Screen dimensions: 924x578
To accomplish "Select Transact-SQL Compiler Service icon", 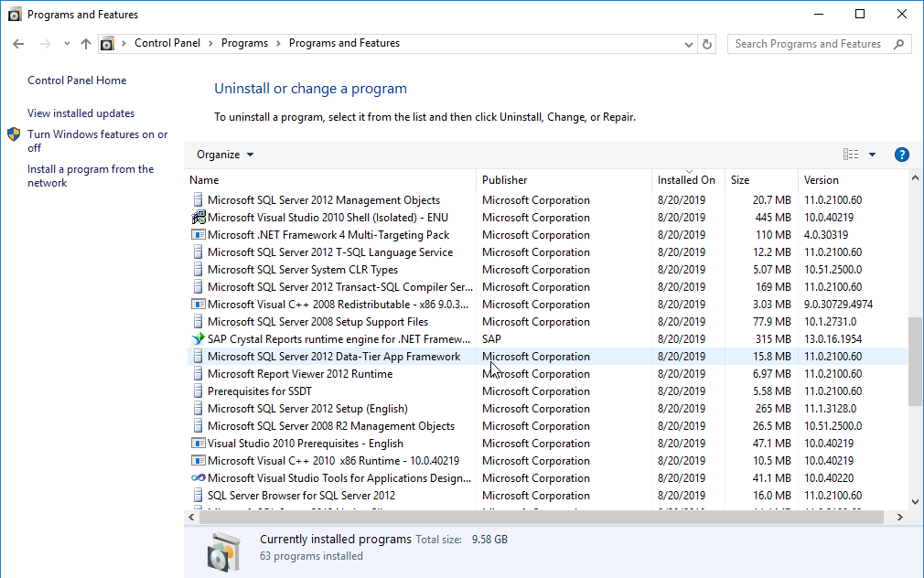I will click(198, 287).
